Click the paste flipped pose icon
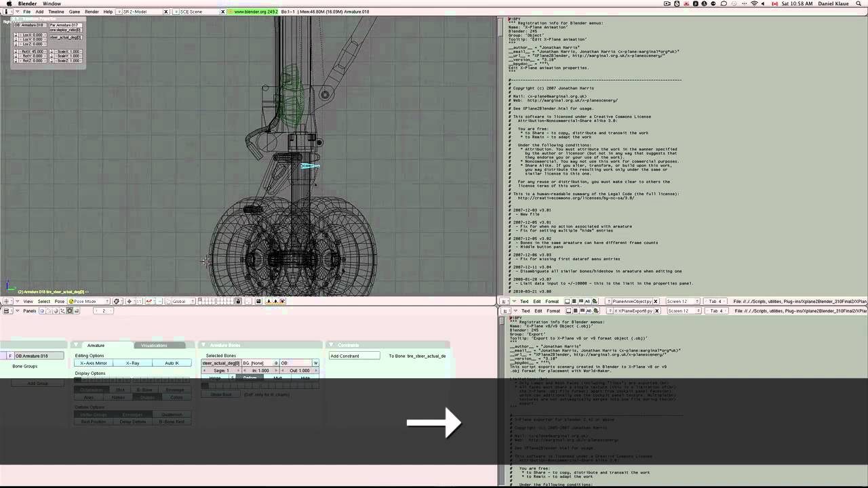The image size is (868, 488). 282,301
